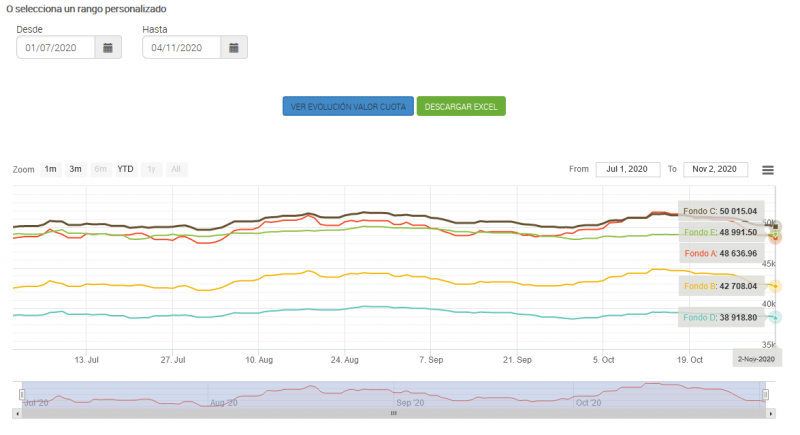Image resolution: width=800 pixels, height=435 pixels.
Task: Select the 3m zoom range
Action: [x=75, y=169]
